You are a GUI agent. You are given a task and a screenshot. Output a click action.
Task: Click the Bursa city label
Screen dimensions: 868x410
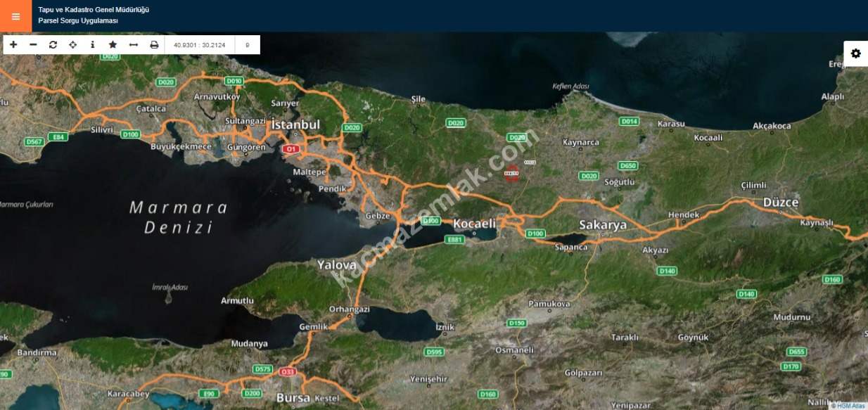click(293, 397)
